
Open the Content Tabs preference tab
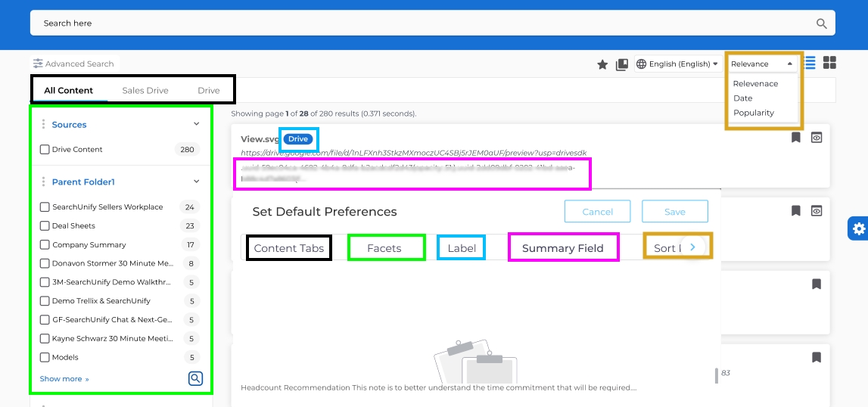[289, 248]
